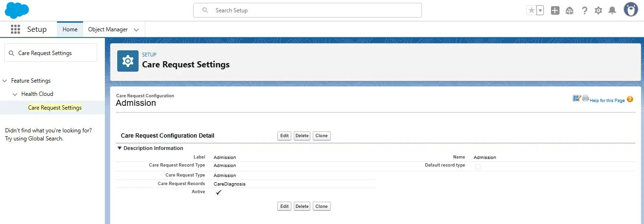
Task: Collapse the Feature Settings tree node
Action: point(5,81)
